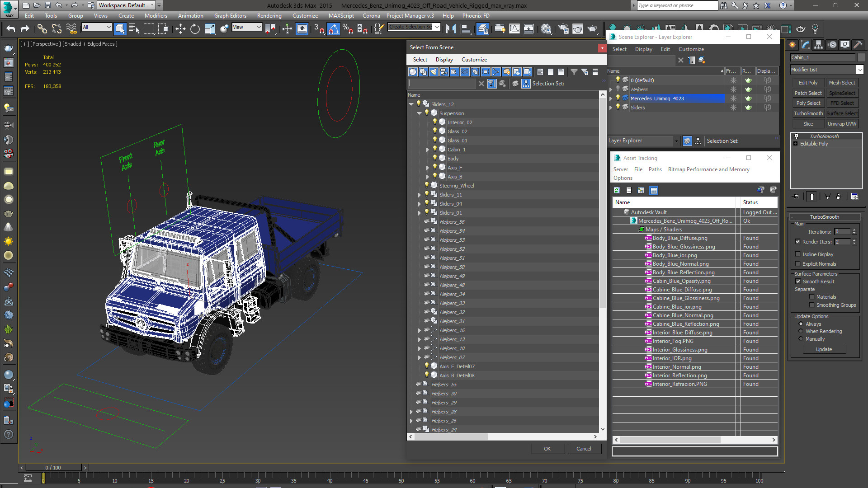Screen dimensions: 868x488
Task: Open Display menu in Scene Explorer
Action: click(643, 49)
